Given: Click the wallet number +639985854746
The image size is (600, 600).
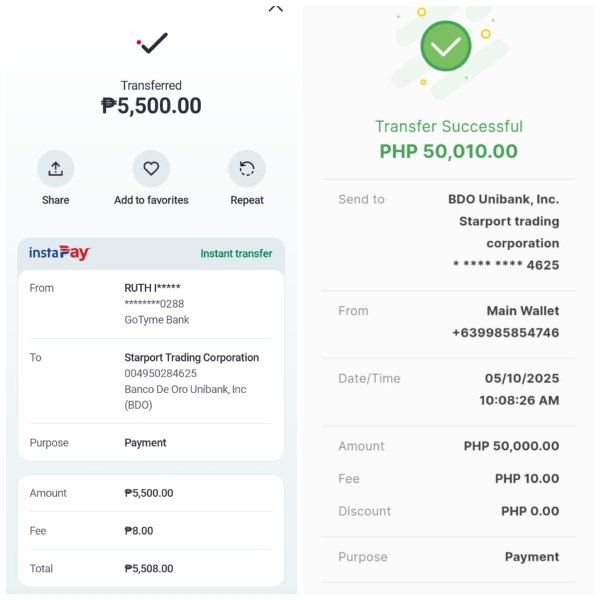Looking at the screenshot, I should [x=505, y=333].
